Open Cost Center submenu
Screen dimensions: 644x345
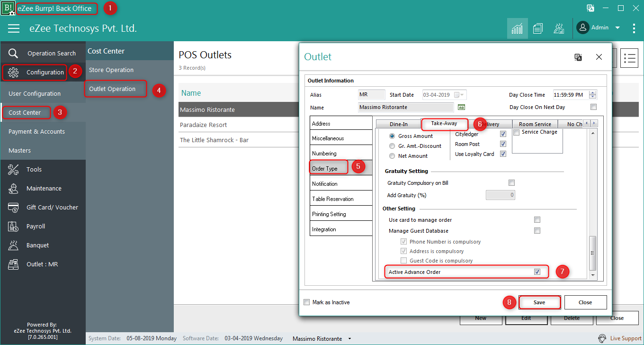coord(25,112)
